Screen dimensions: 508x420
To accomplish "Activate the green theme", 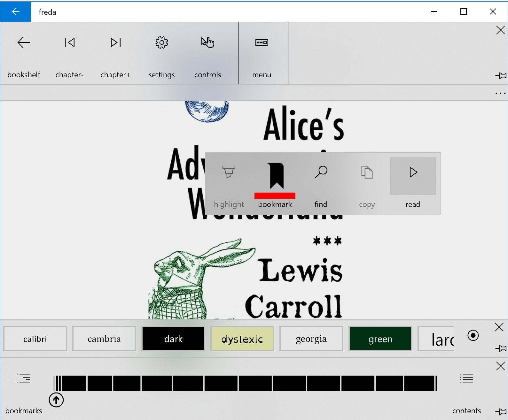I will pos(380,339).
